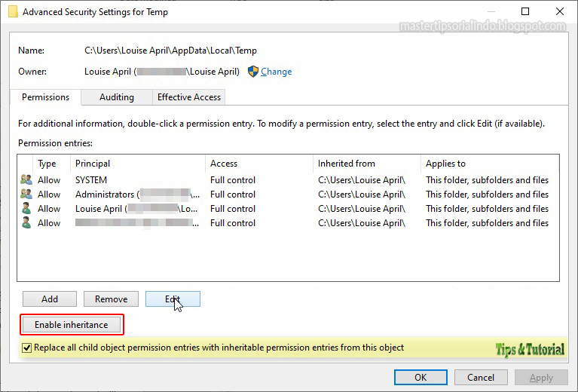Confirm with the OK button

(421, 378)
